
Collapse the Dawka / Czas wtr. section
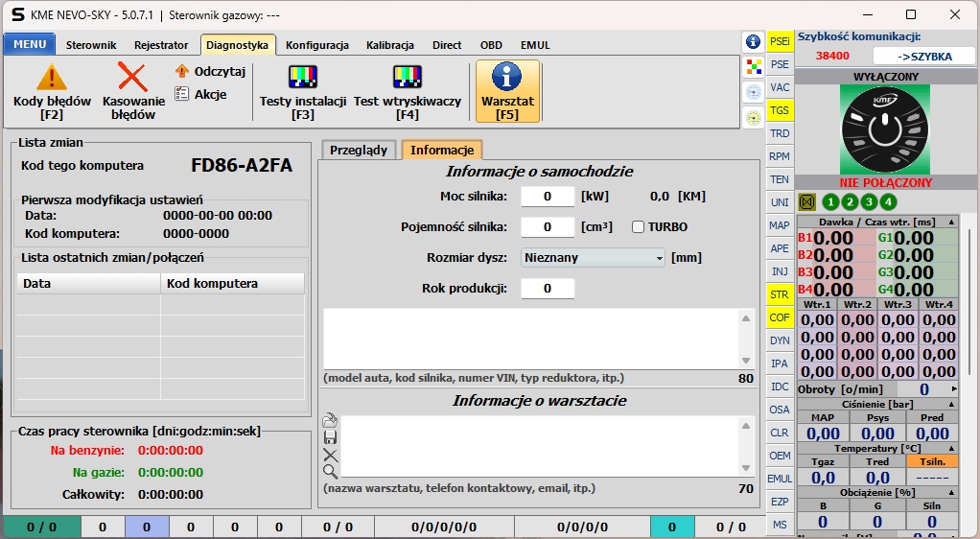(951, 222)
